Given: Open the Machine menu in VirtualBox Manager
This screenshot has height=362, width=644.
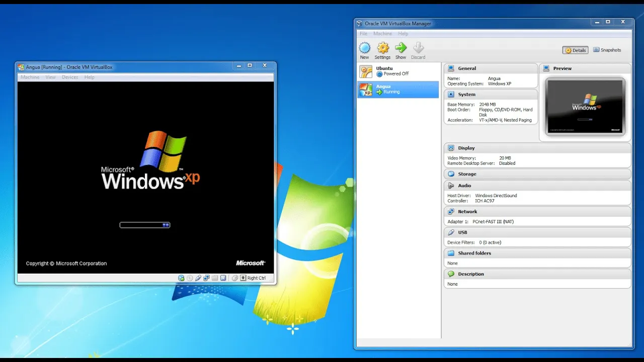Looking at the screenshot, I should point(382,34).
